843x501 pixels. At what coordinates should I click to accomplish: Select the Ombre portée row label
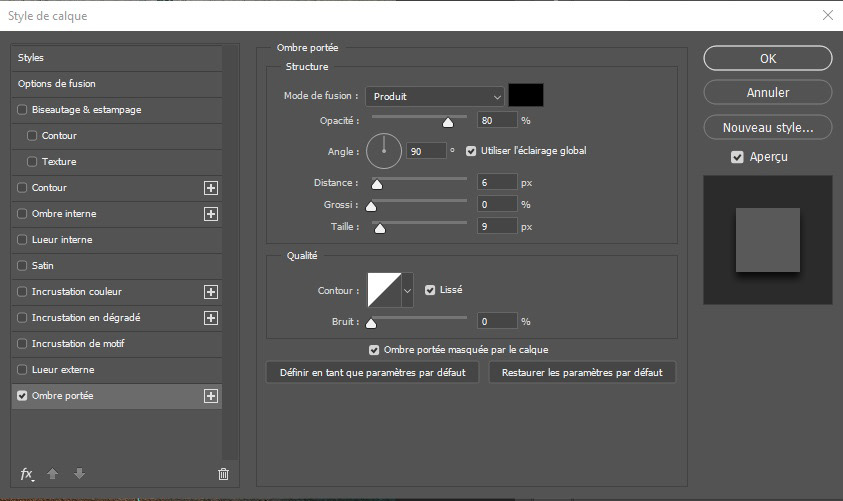coord(62,396)
